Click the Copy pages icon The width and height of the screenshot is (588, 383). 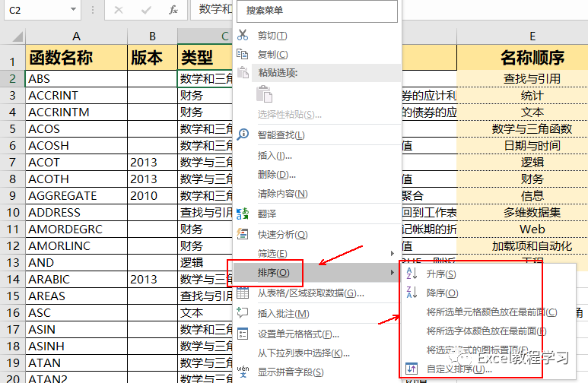click(242, 55)
